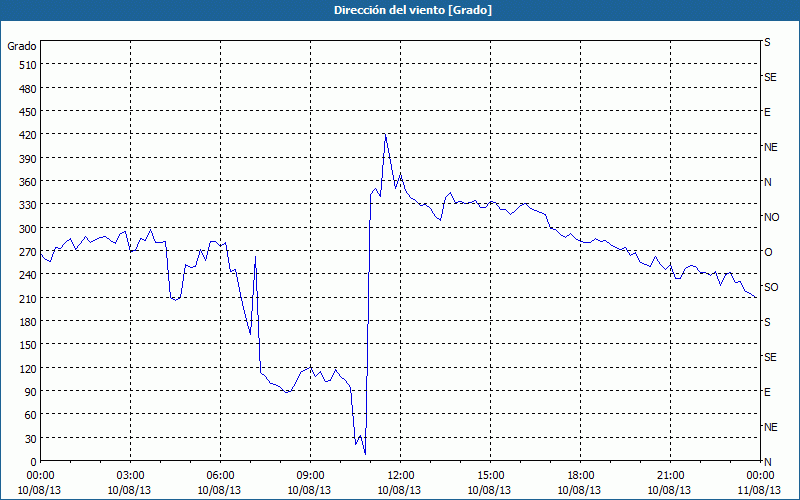Click the 90 degree y-axis label

[31, 392]
